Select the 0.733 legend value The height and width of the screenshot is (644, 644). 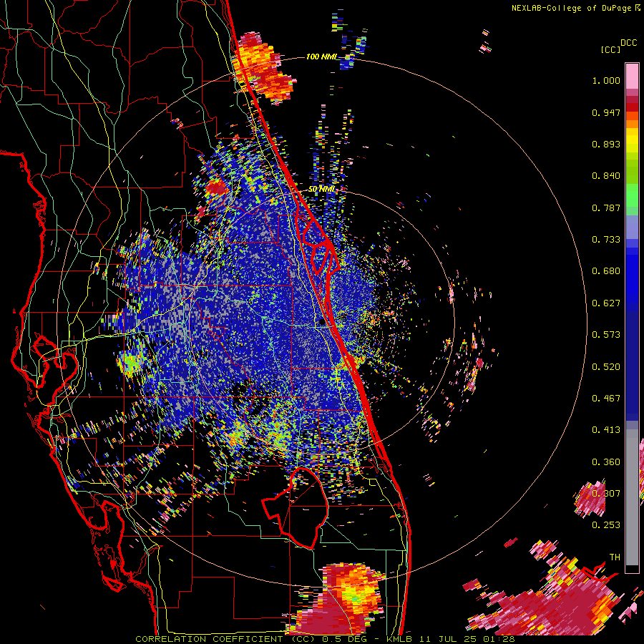(606, 240)
